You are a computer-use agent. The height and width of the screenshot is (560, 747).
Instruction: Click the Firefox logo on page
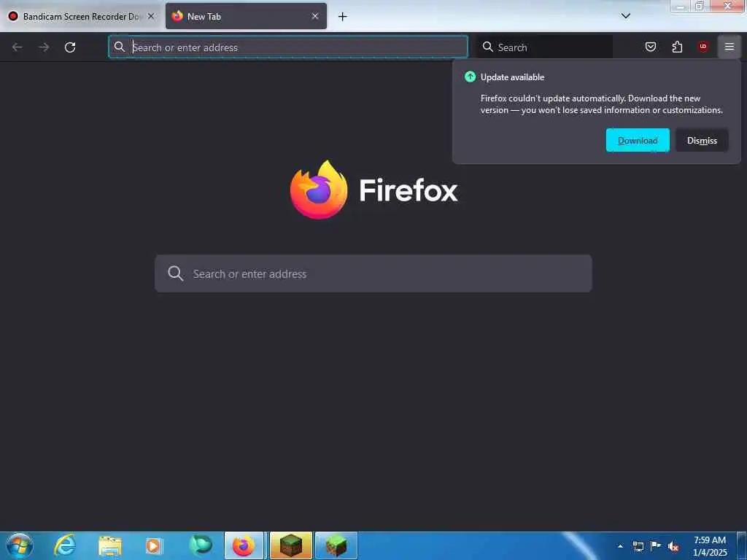point(319,190)
